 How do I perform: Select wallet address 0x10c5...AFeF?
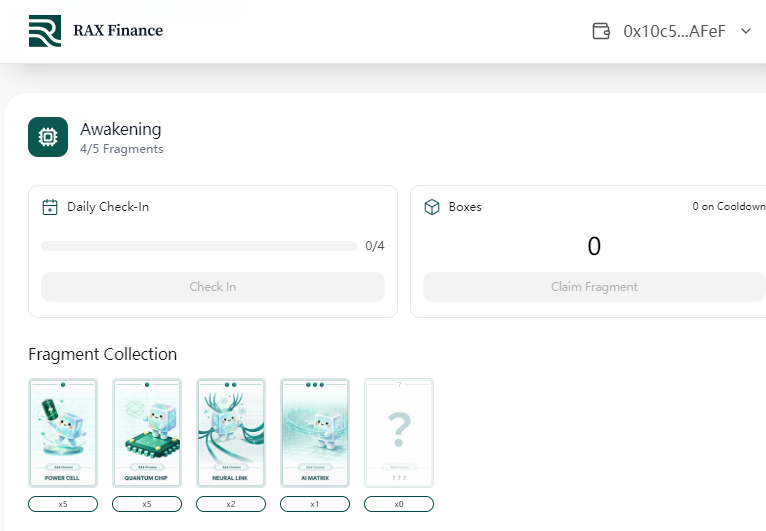674,31
